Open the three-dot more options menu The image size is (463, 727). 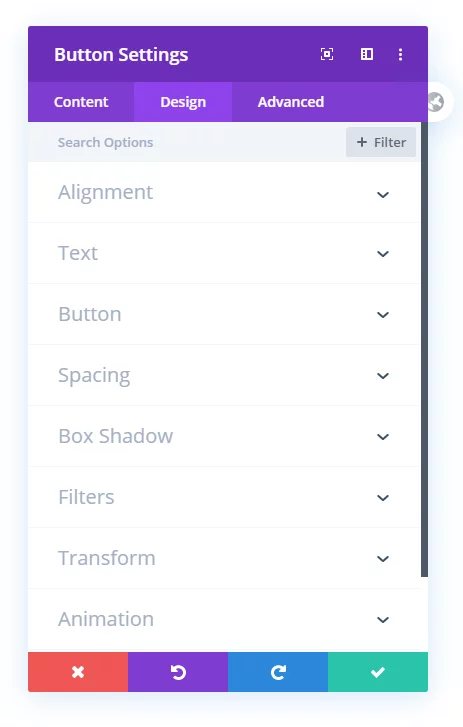[400, 54]
